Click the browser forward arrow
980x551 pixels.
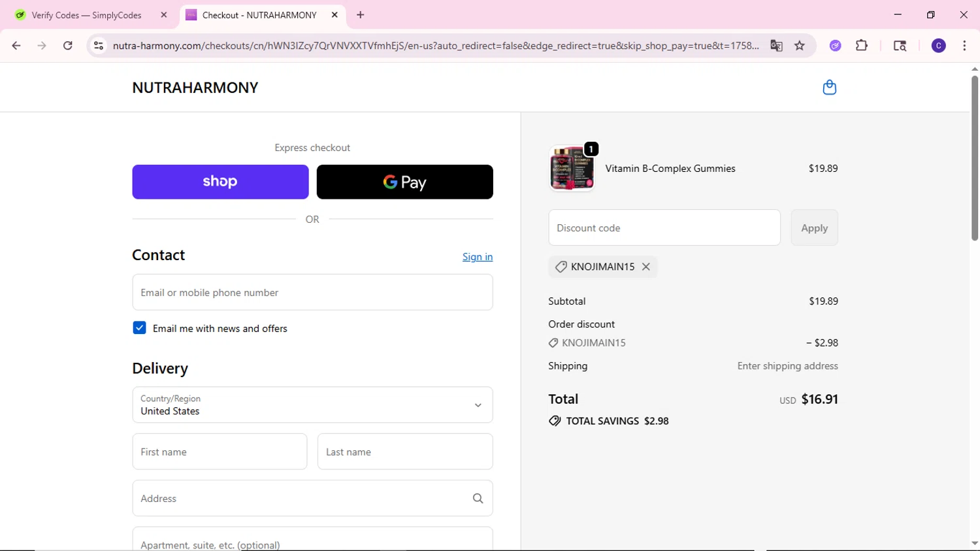tap(42, 46)
